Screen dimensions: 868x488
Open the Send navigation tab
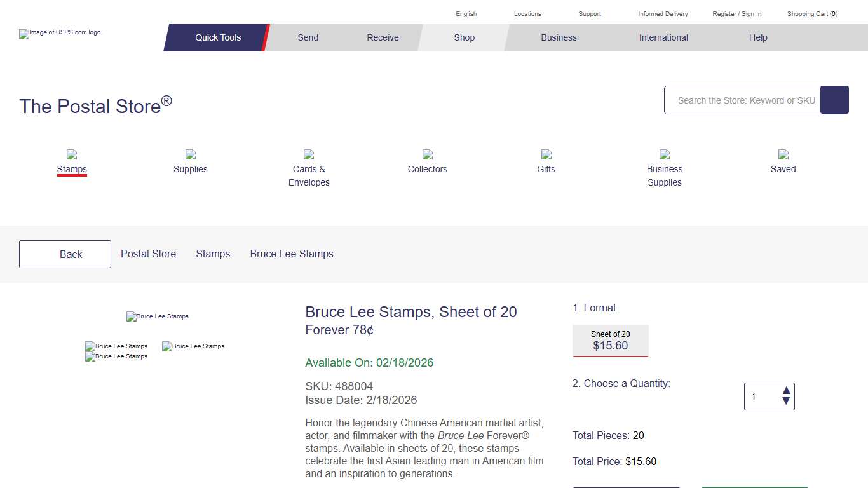(308, 37)
